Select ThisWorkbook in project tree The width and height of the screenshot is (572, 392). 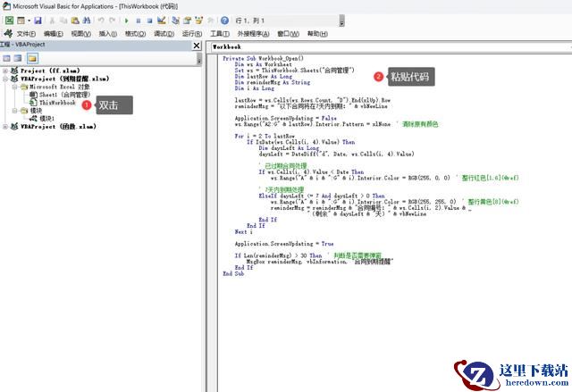tap(57, 103)
